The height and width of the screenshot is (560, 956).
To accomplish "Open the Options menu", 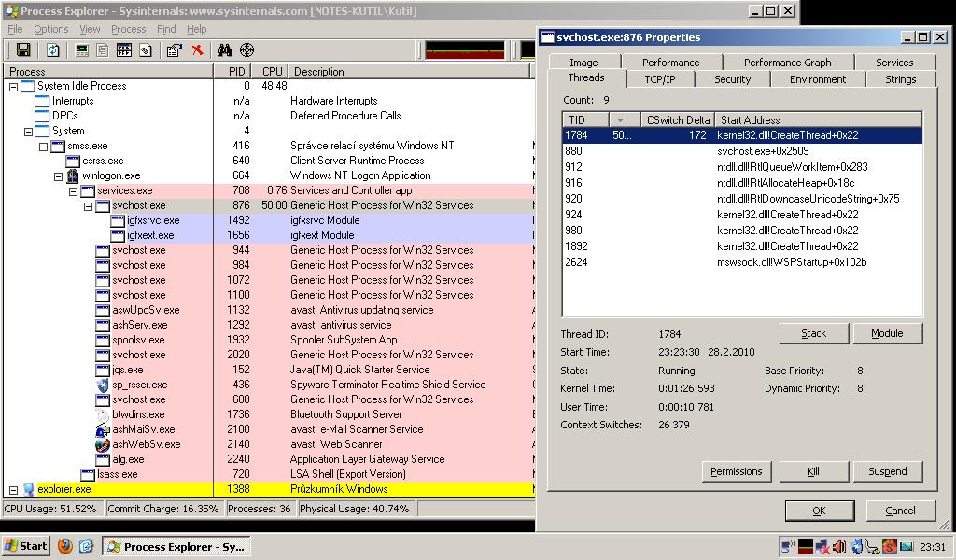I will [51, 29].
